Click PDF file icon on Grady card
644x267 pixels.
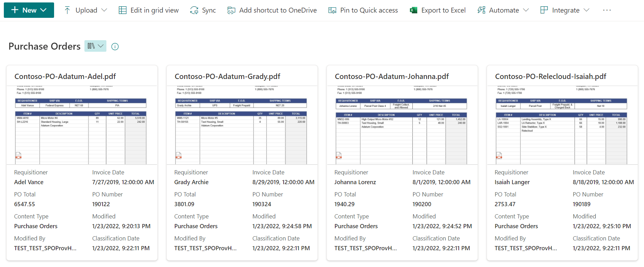pos(179,156)
